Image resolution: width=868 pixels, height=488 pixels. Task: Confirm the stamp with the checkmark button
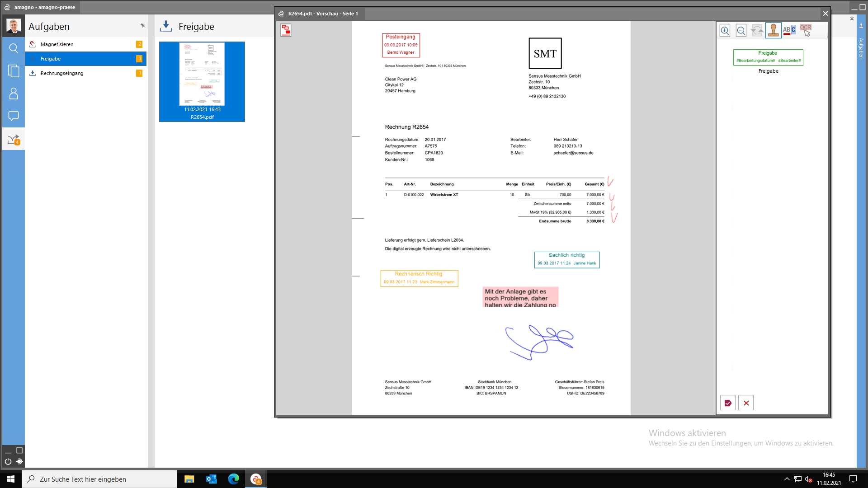pos(728,403)
